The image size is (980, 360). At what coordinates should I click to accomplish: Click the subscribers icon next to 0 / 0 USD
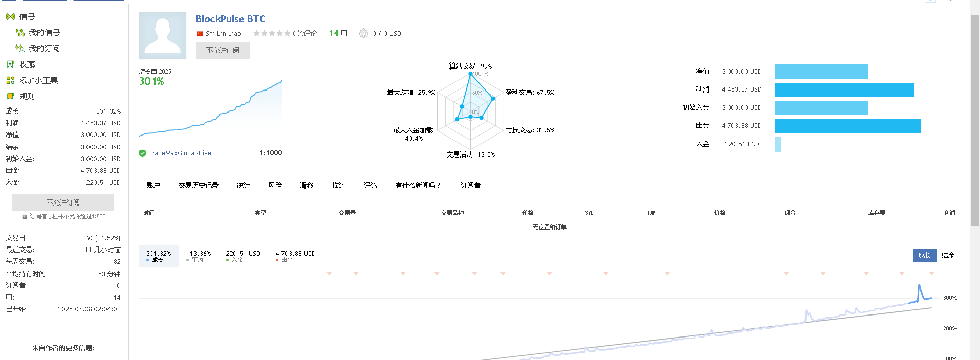point(363,33)
